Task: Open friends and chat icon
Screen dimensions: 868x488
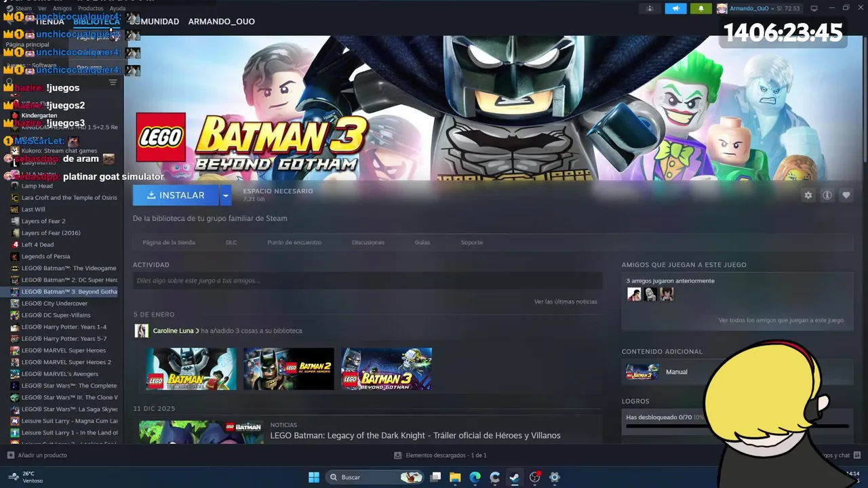Action: (857, 455)
